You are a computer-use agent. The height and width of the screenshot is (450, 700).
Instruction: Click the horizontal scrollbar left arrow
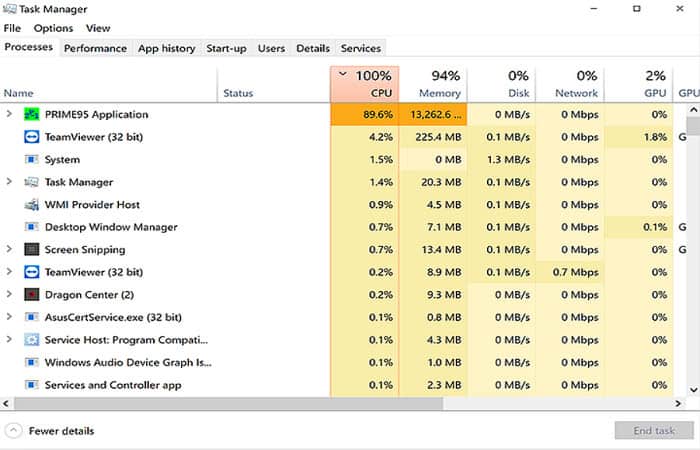6,404
